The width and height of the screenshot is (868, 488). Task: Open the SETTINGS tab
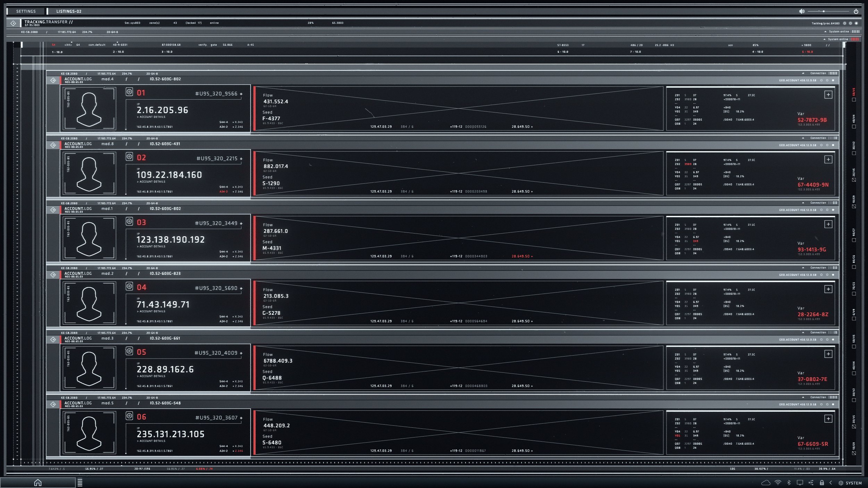coord(26,11)
